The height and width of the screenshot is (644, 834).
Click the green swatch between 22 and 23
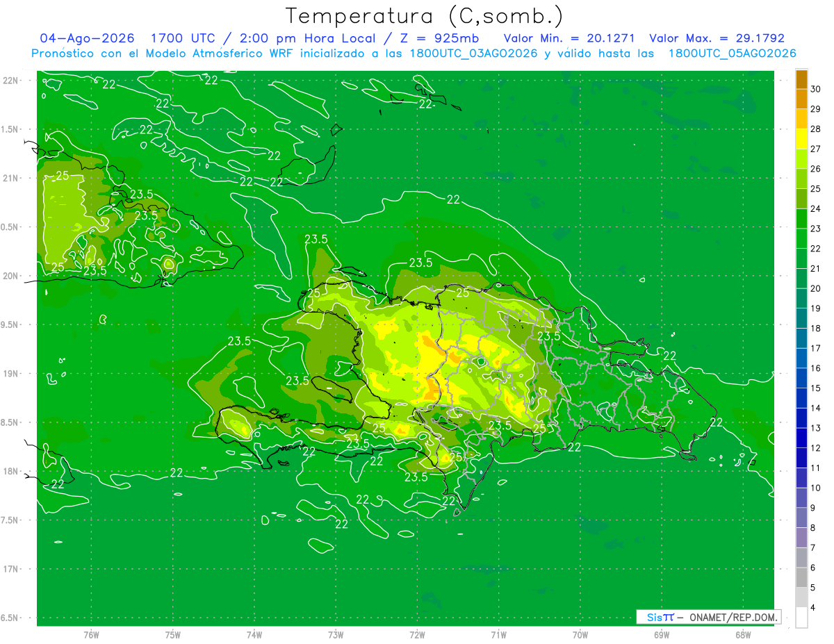click(x=801, y=238)
